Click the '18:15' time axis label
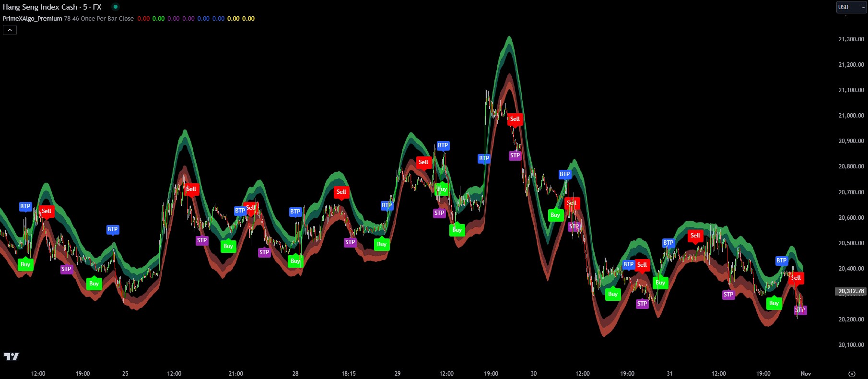The width and height of the screenshot is (868, 379). point(349,374)
